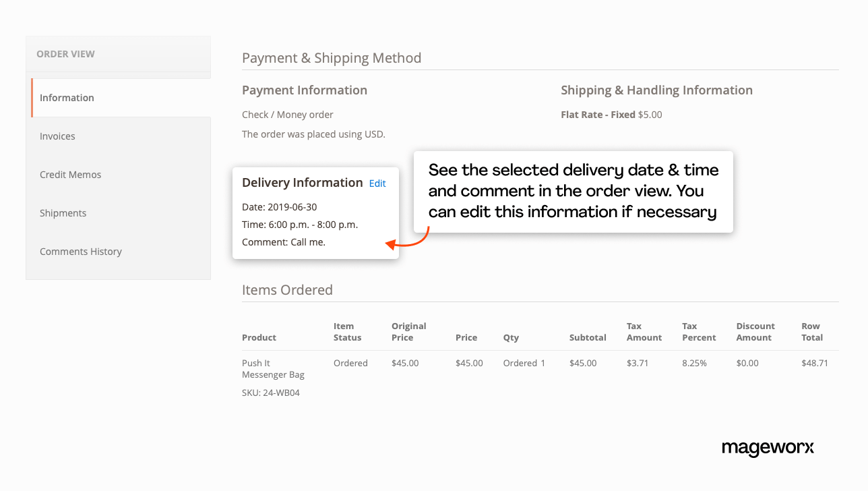Open the Push It Messenger Bag product
This screenshot has width=868, height=491.
tap(272, 368)
